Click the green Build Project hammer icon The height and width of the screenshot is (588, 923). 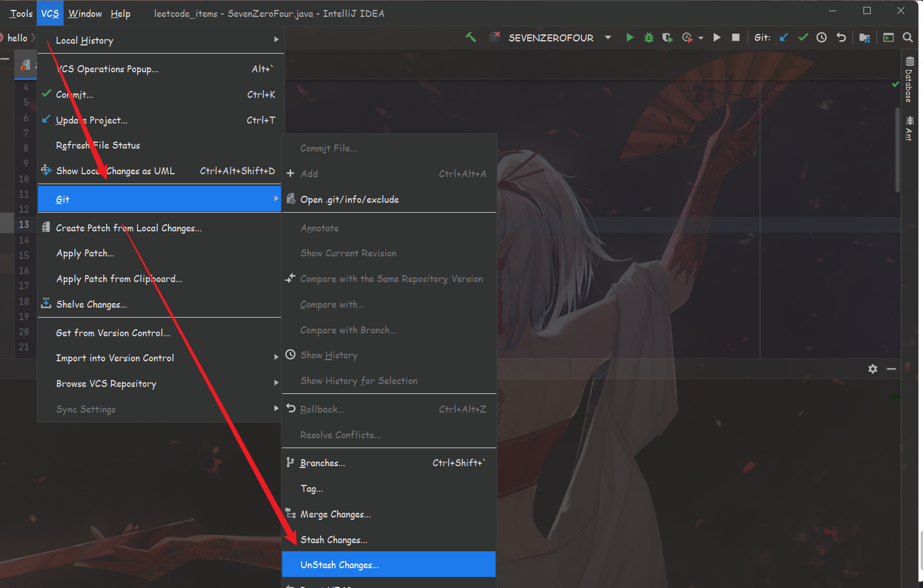pyautogui.click(x=471, y=37)
